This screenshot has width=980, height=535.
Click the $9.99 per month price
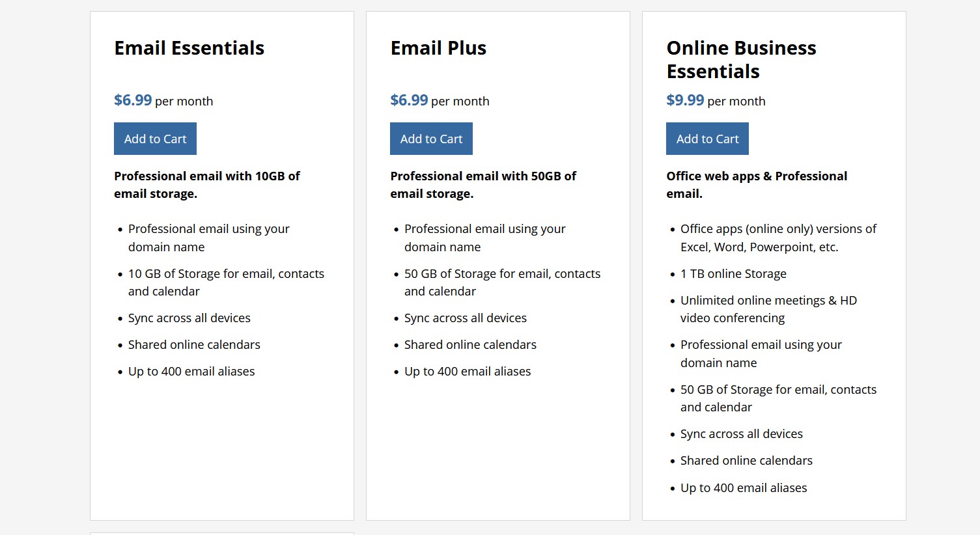[x=685, y=100]
